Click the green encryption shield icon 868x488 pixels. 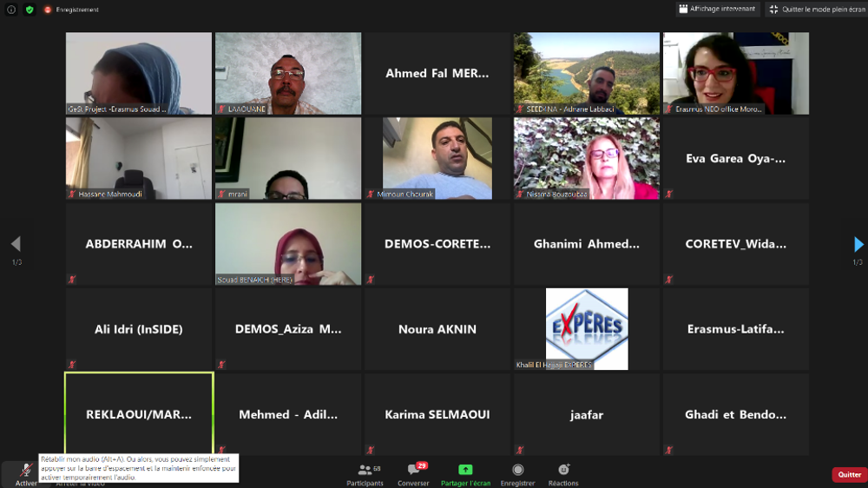30,10
